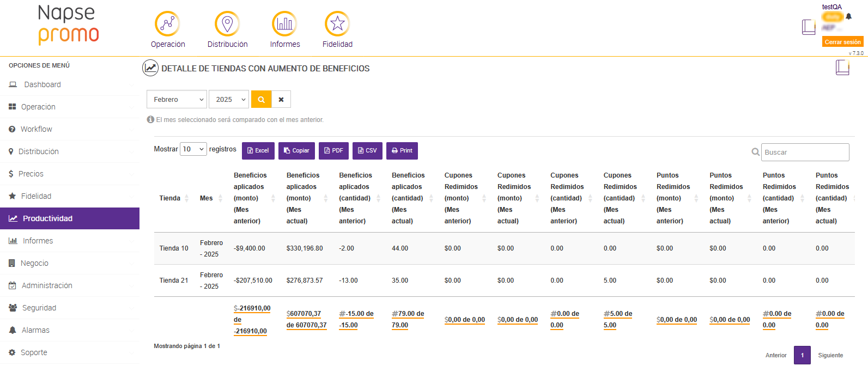
Task: Open the Fidelidad star icon
Action: click(x=337, y=24)
